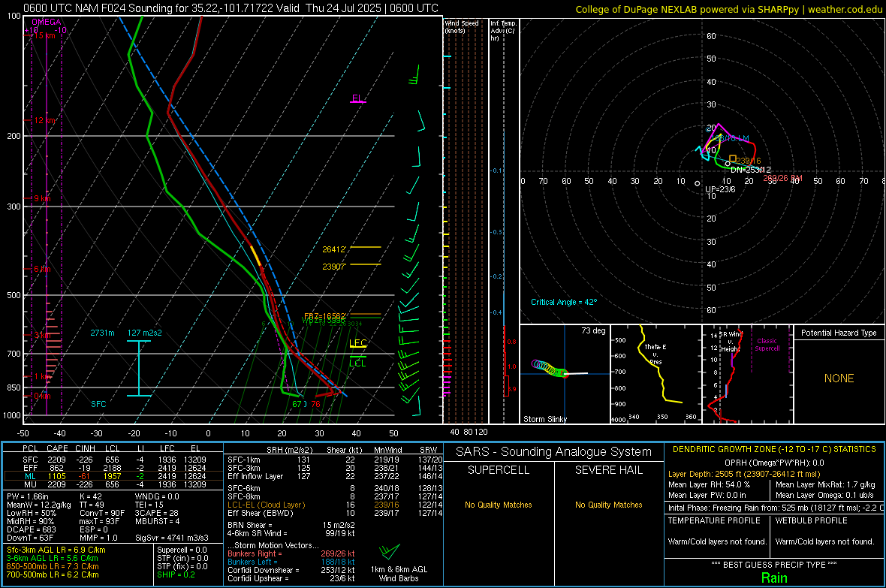Click the 'Classic Supercell' label
The height and width of the screenshot is (588, 886).
767,345
